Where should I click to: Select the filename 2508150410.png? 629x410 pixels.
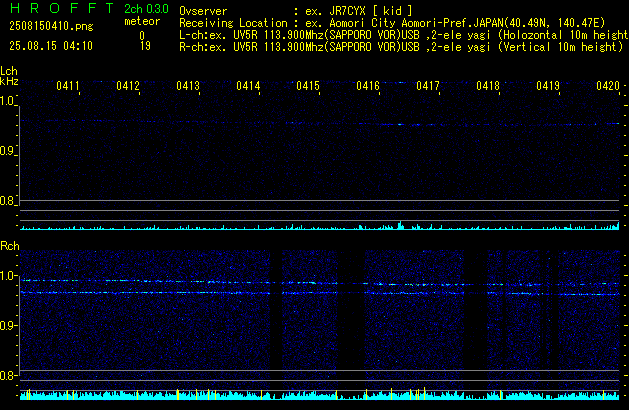tap(51, 26)
